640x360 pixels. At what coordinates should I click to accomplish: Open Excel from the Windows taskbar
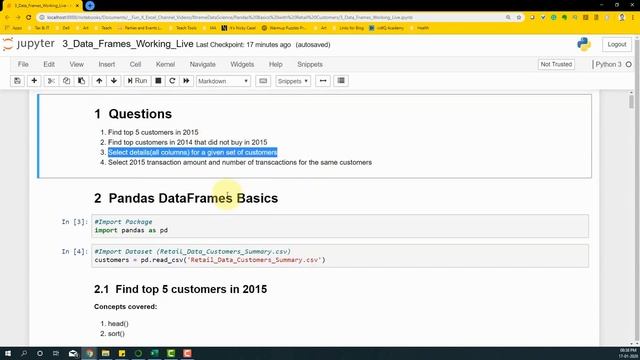[155, 353]
